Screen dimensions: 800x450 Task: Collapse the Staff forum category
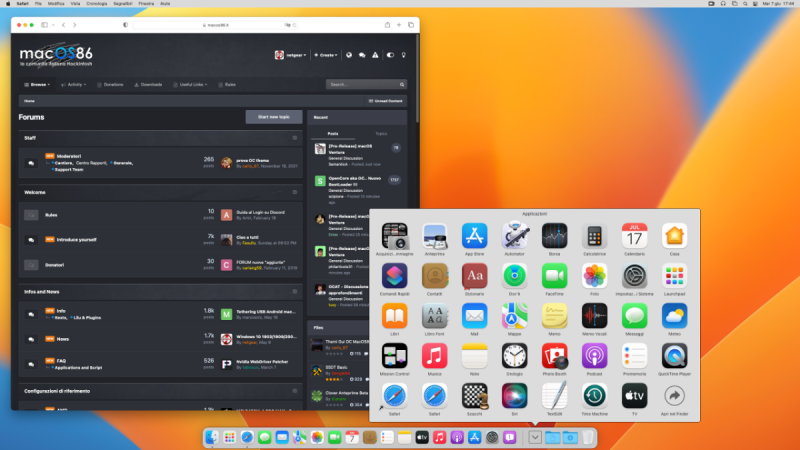(295, 138)
